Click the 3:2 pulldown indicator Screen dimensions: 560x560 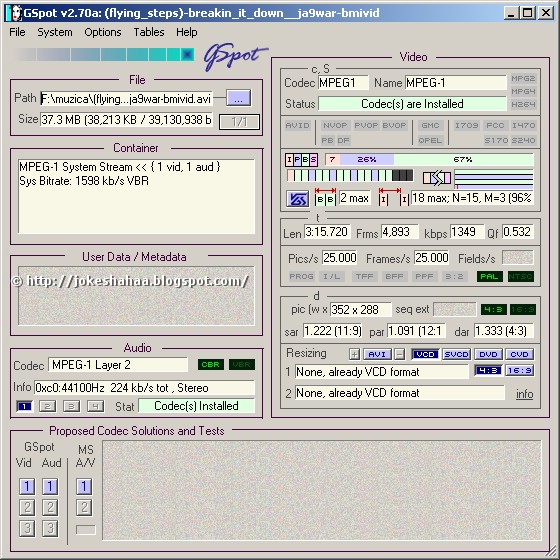(454, 276)
